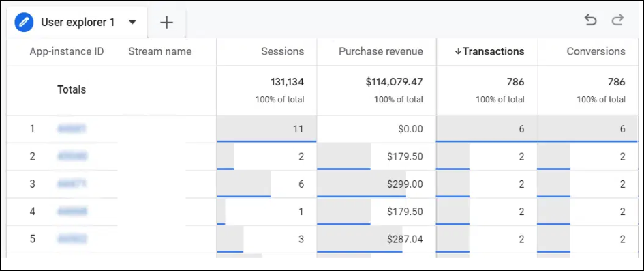
Task: Click transactions value 2 in row 3
Action: [521, 184]
